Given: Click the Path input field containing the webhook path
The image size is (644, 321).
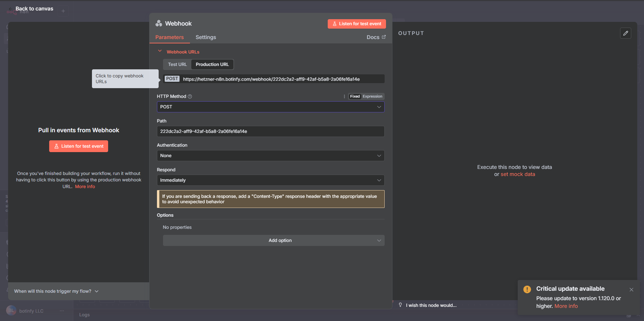Looking at the screenshot, I should point(270,131).
